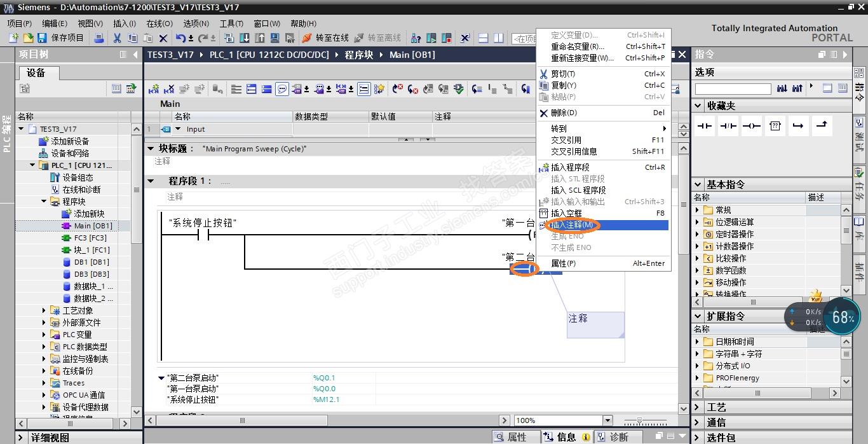
Task: Select DB1 [DB1] data block in tree
Action: click(86, 262)
